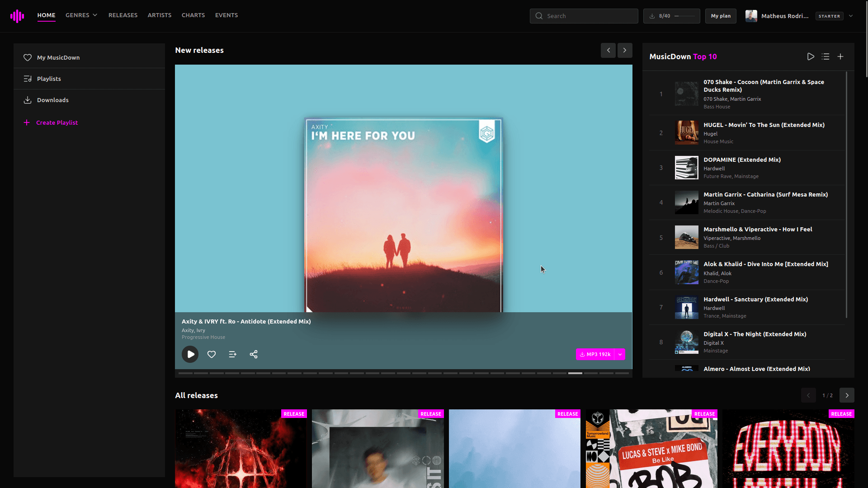Click the Top 10 panel scrollbar
The height and width of the screenshot is (488, 868).
846,194
